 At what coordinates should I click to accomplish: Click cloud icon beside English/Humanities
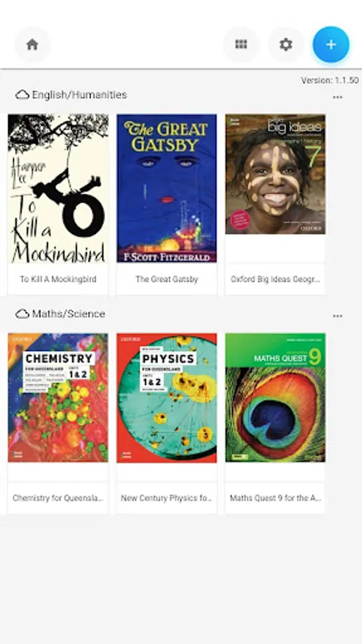tap(22, 95)
